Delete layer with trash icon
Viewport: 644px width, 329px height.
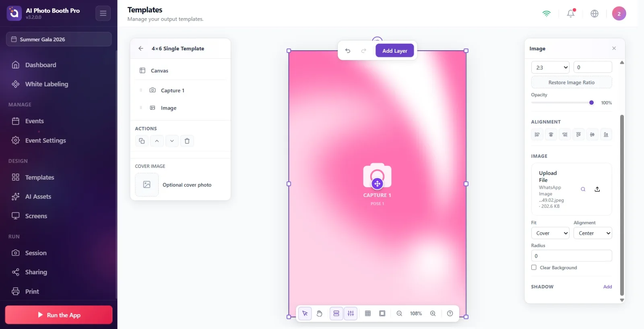pos(187,141)
